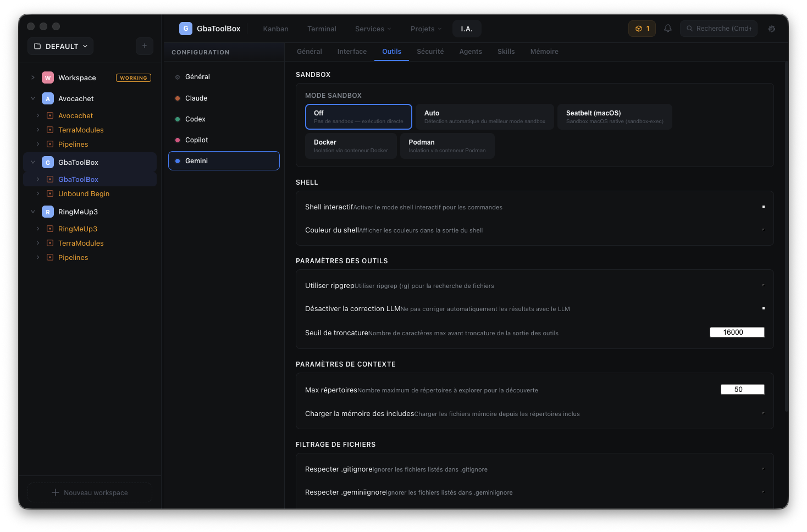Click the Max répertoires value field
Screen dimensions: 807x532
743,390
